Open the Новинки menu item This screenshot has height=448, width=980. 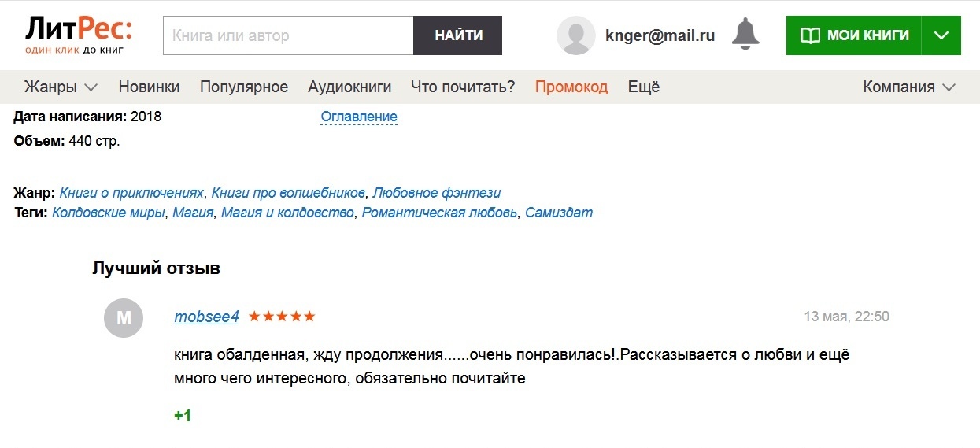149,87
